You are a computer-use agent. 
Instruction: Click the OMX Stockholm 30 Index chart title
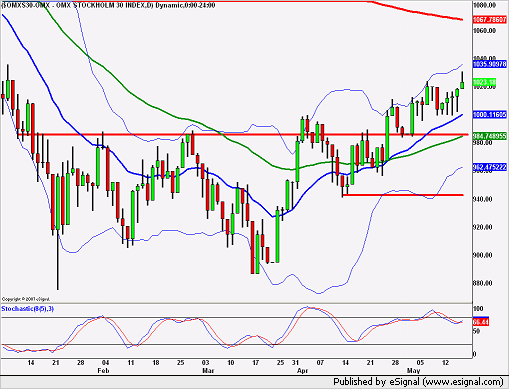(x=108, y=5)
